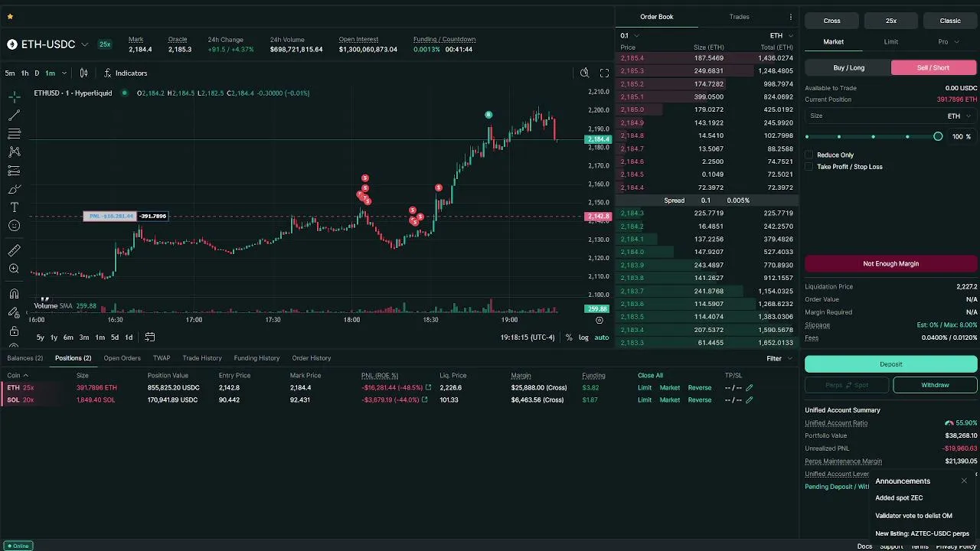This screenshot has height=551, width=980.
Task: Open the go to date calendar icon
Action: 150,337
